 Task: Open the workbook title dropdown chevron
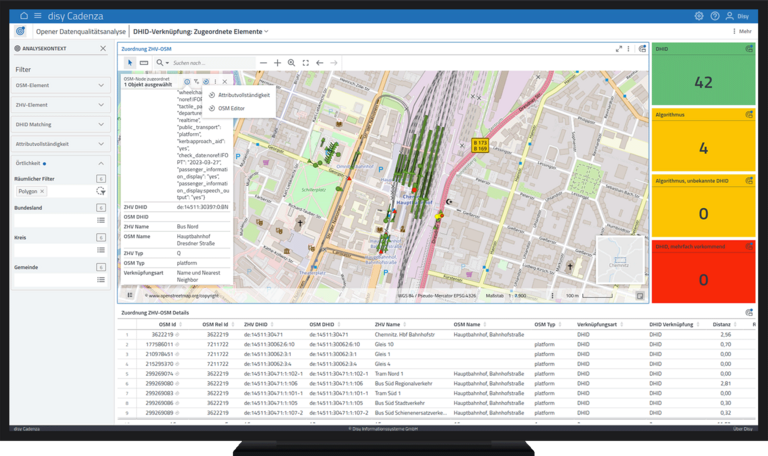coord(266,32)
